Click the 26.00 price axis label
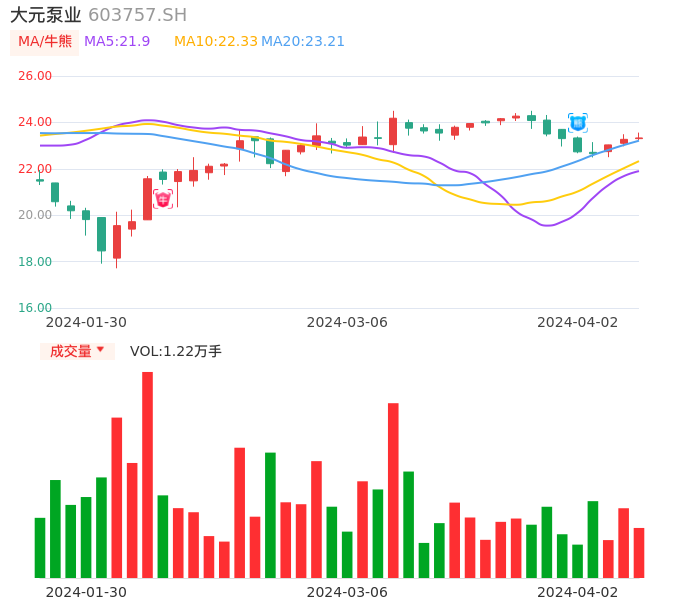The height and width of the screenshot is (606, 686). coord(35,76)
